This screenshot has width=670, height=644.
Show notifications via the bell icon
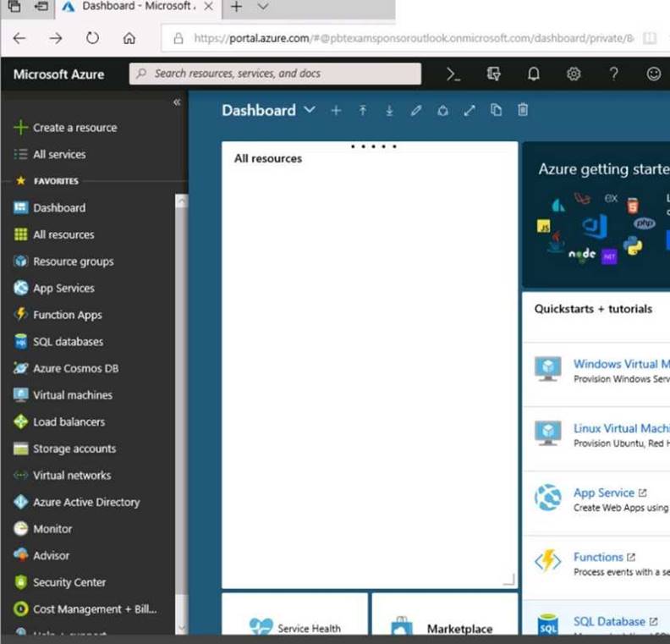[533, 74]
